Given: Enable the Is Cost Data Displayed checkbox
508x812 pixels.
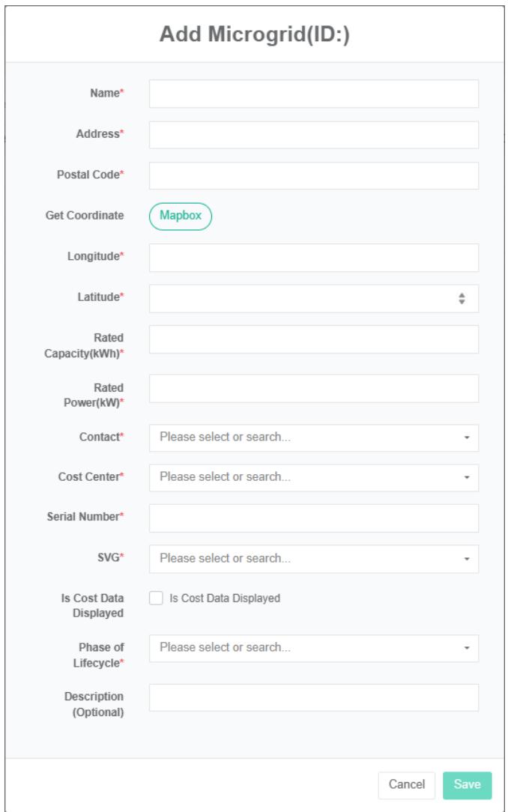Looking at the screenshot, I should tap(155, 598).
